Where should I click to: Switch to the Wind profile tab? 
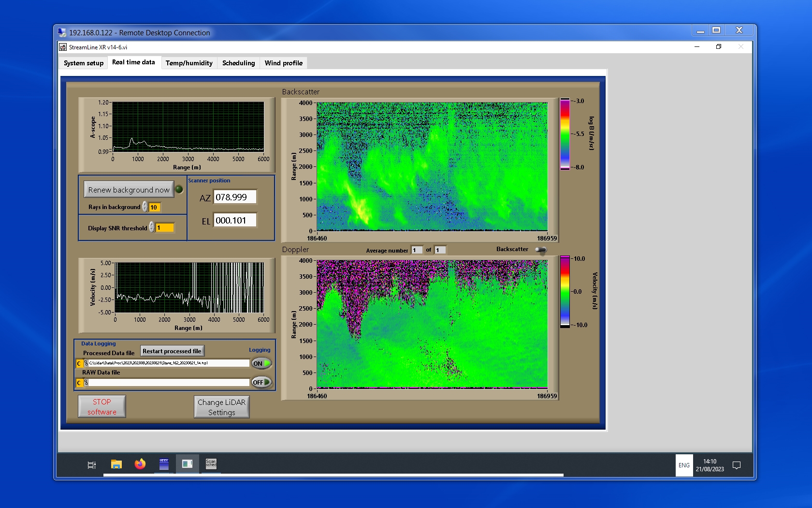283,63
